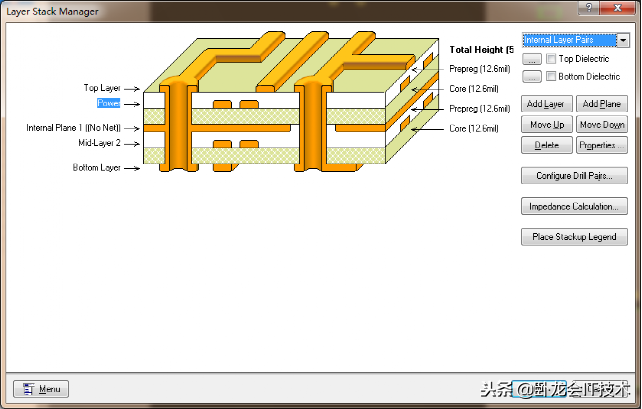
Task: Click the layer stack 3D diagram
Action: pos(291,102)
